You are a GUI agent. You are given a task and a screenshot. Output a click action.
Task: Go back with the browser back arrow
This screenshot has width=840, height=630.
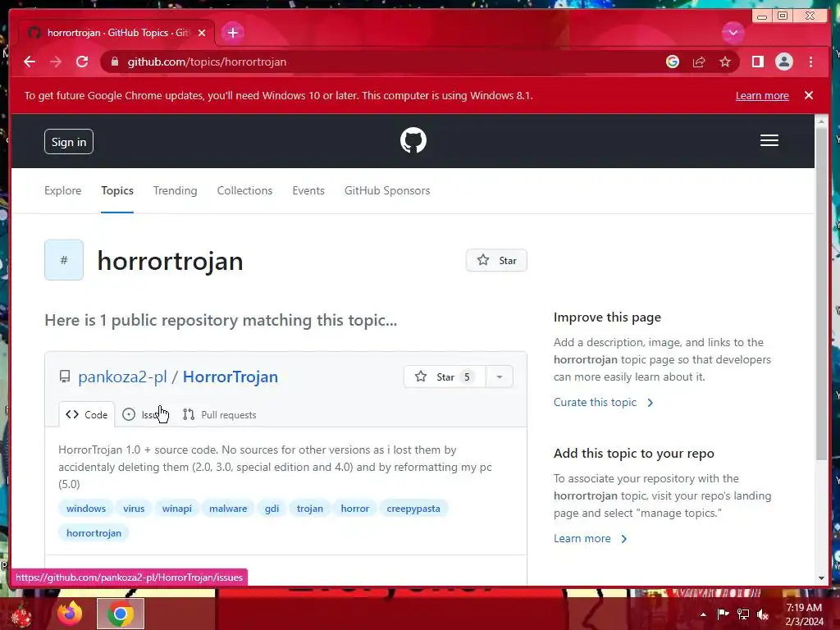(30, 62)
